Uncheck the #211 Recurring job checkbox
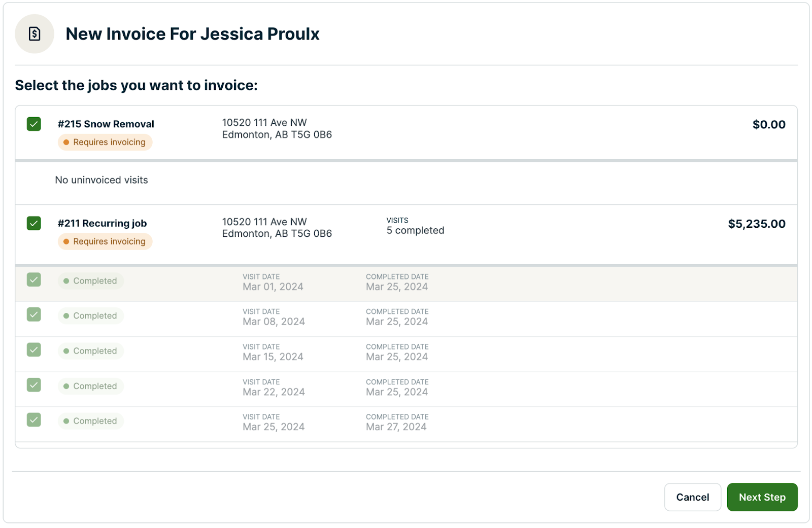This screenshot has height=528, width=812. (34, 223)
